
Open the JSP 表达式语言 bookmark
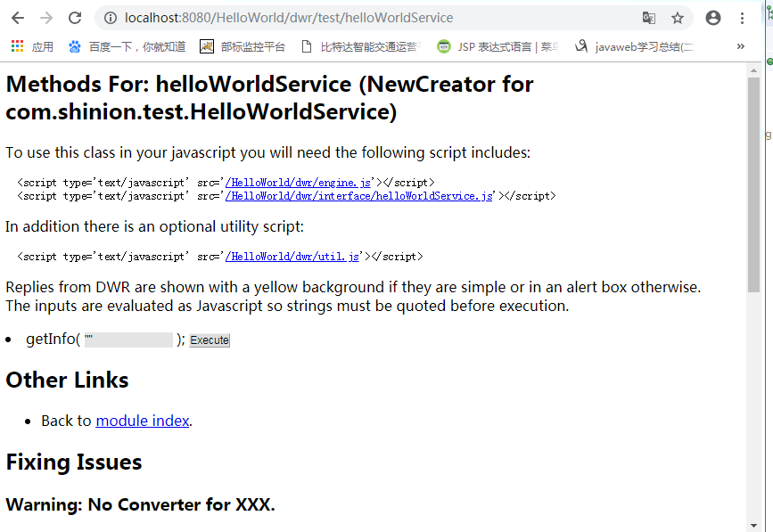click(498, 47)
